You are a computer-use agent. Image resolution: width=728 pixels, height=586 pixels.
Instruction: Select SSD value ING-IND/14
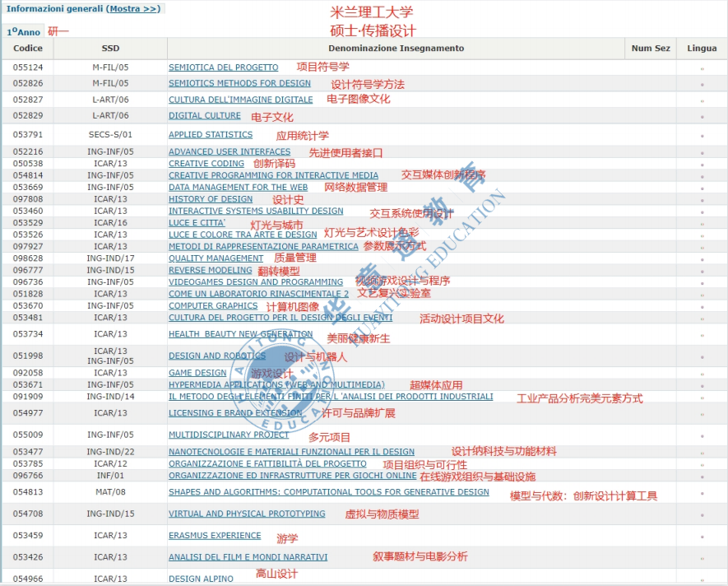tap(110, 397)
